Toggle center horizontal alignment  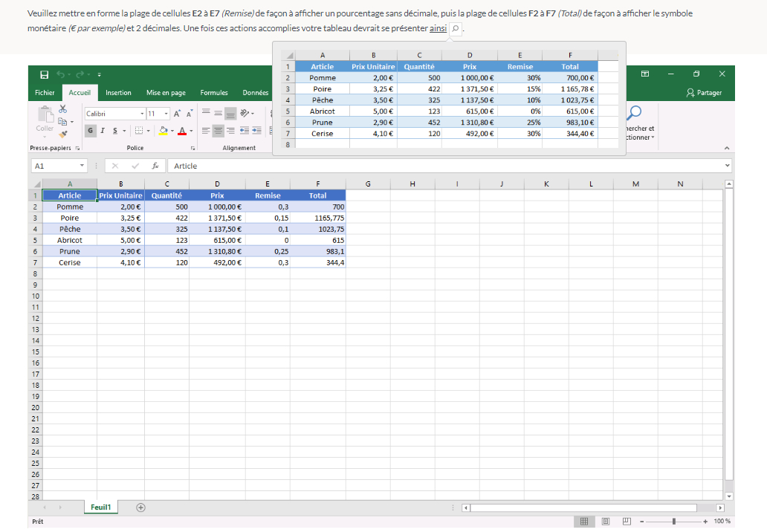(219, 131)
